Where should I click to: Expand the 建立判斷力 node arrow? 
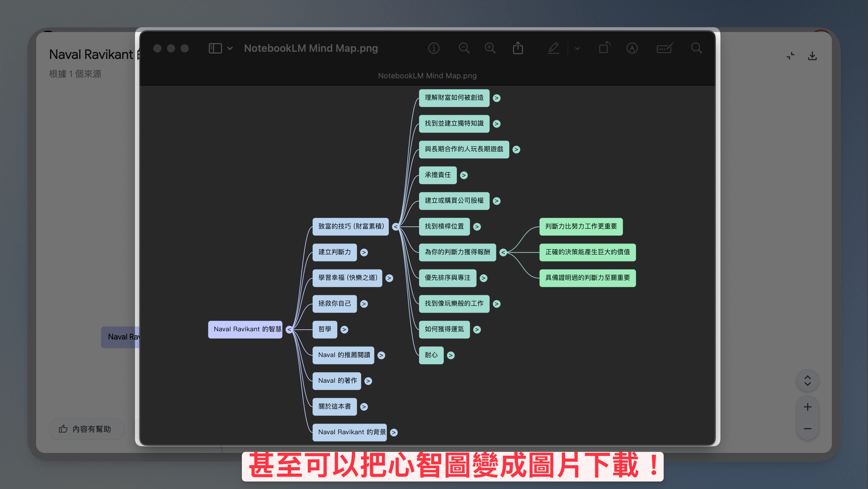click(x=364, y=252)
